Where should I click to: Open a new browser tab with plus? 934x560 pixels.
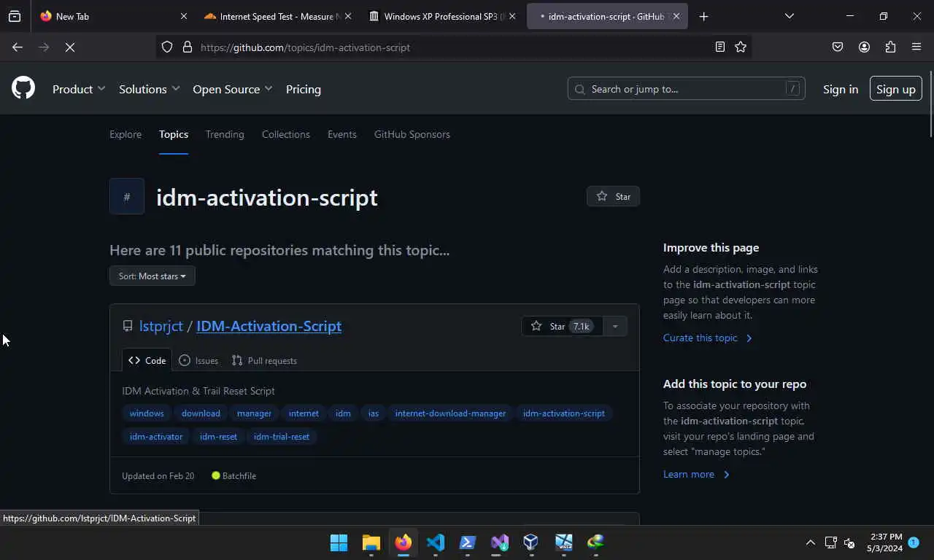click(703, 16)
